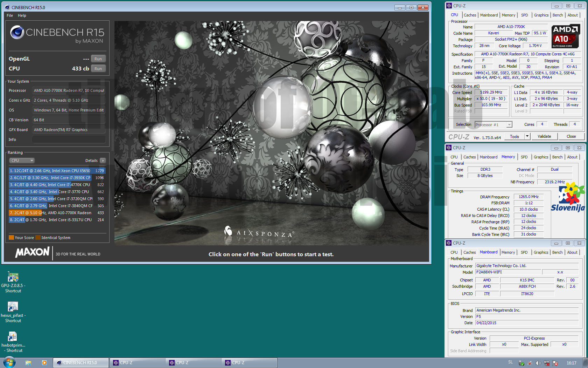The height and width of the screenshot is (368, 588).
Task: Open Bench tab in bottom CPU-Z window
Action: 557,252
